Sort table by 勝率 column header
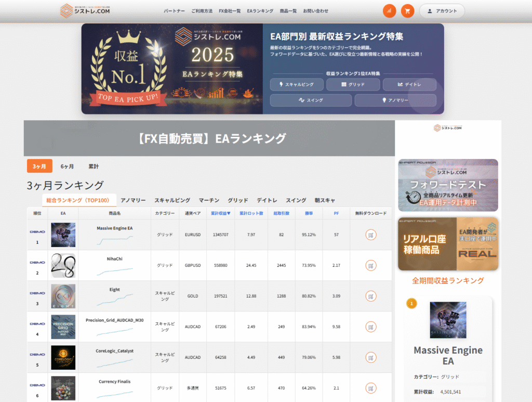 coord(309,213)
